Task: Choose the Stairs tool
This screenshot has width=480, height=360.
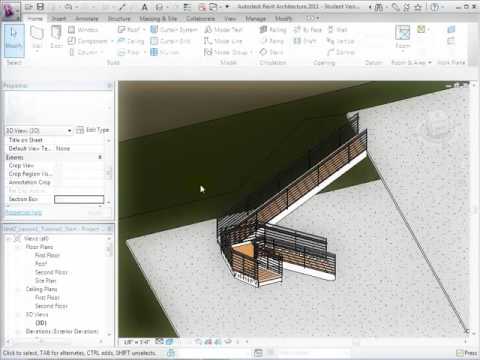Action: point(271,52)
